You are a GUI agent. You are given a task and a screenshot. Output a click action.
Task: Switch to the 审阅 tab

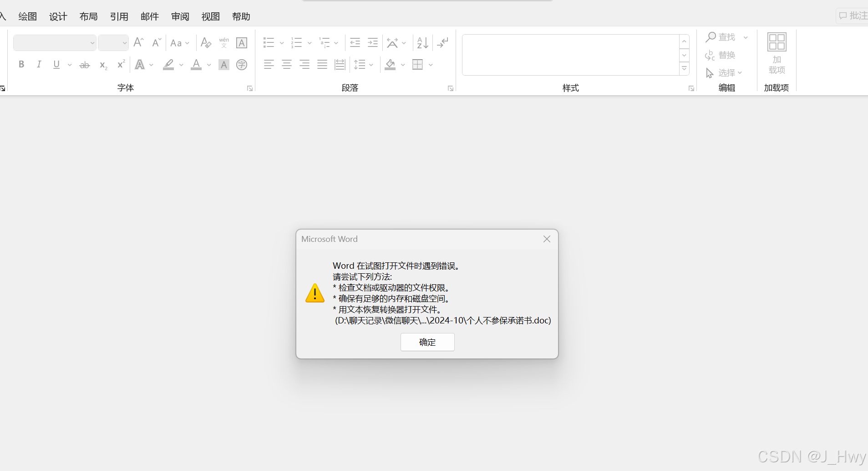180,16
